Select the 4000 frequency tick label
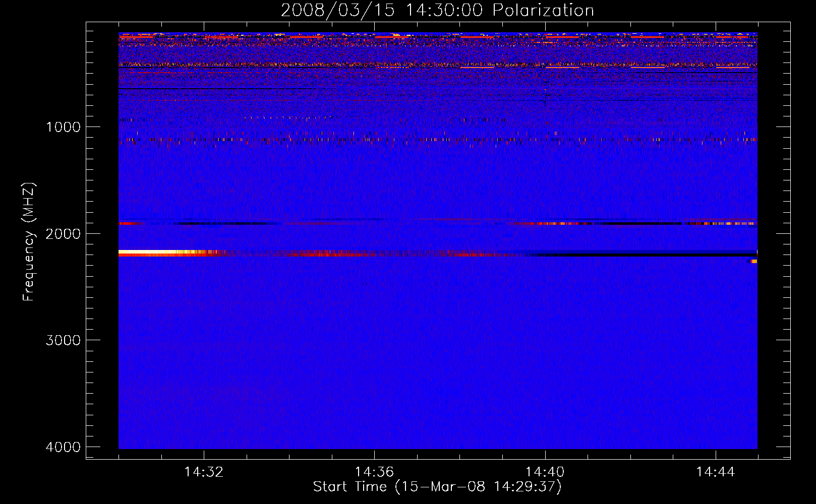 [63, 447]
